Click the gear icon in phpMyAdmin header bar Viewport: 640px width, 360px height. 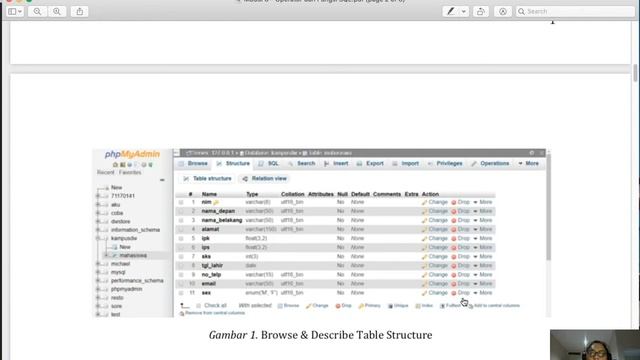click(532, 153)
